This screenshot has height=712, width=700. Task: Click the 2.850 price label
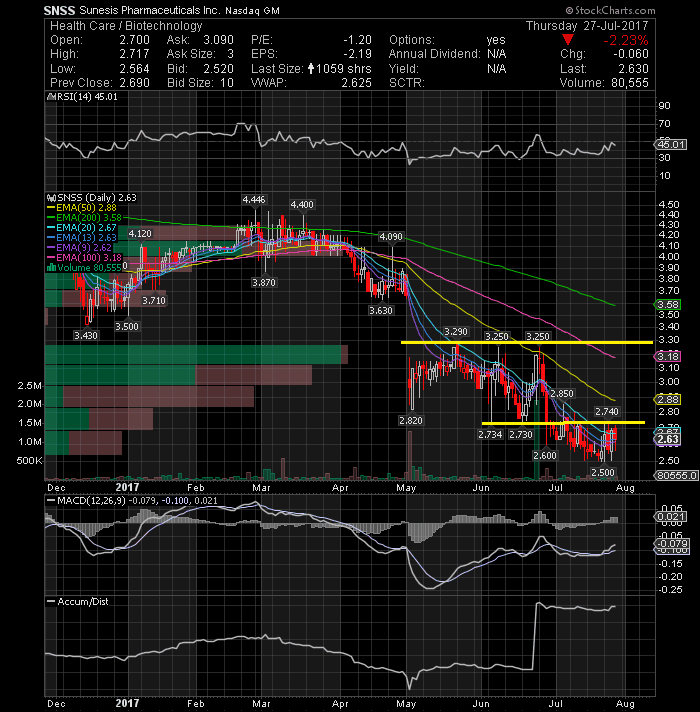(562, 394)
